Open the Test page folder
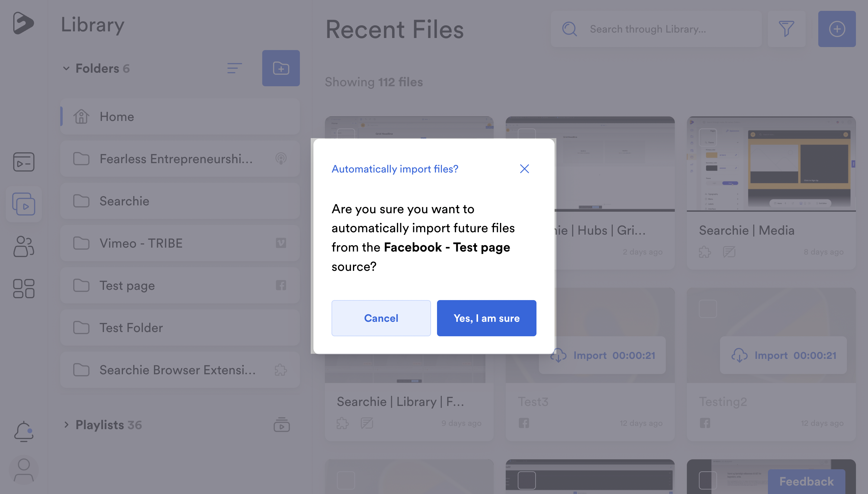 (x=180, y=285)
